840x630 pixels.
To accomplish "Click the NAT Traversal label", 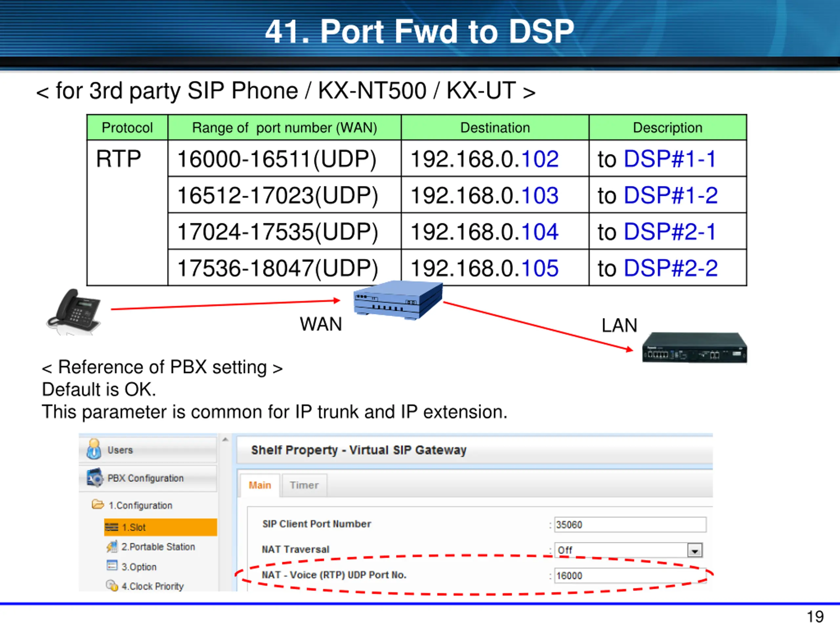I will coord(295,550).
